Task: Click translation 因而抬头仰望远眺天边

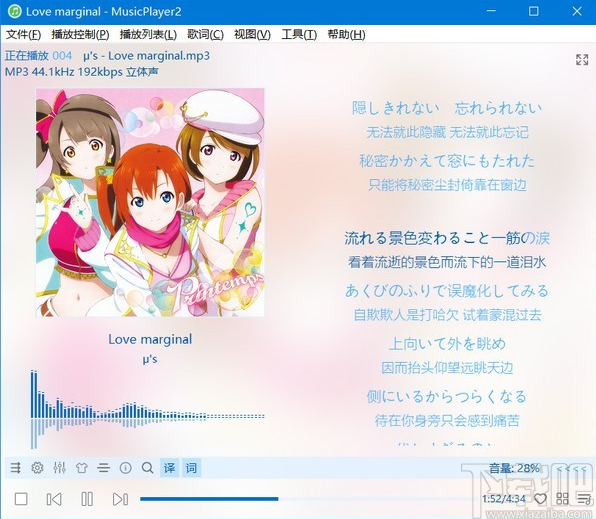Action: [x=447, y=368]
